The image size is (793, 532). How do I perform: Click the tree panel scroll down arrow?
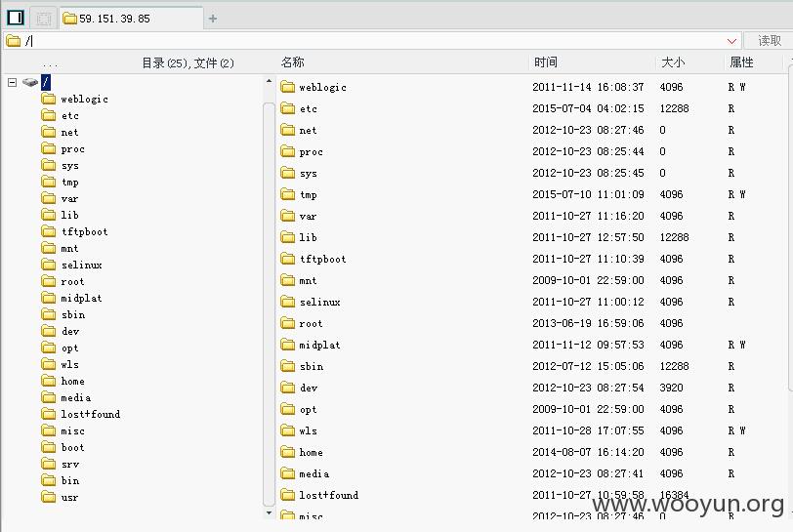tap(269, 512)
